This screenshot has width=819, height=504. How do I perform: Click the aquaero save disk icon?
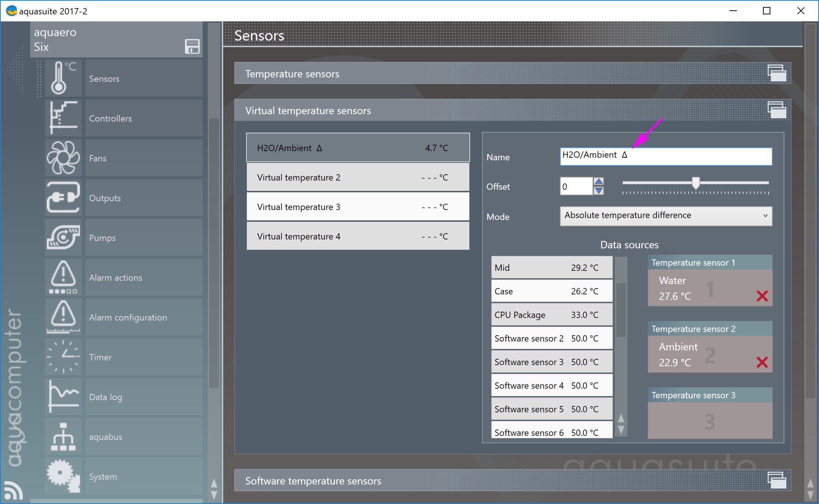point(192,47)
